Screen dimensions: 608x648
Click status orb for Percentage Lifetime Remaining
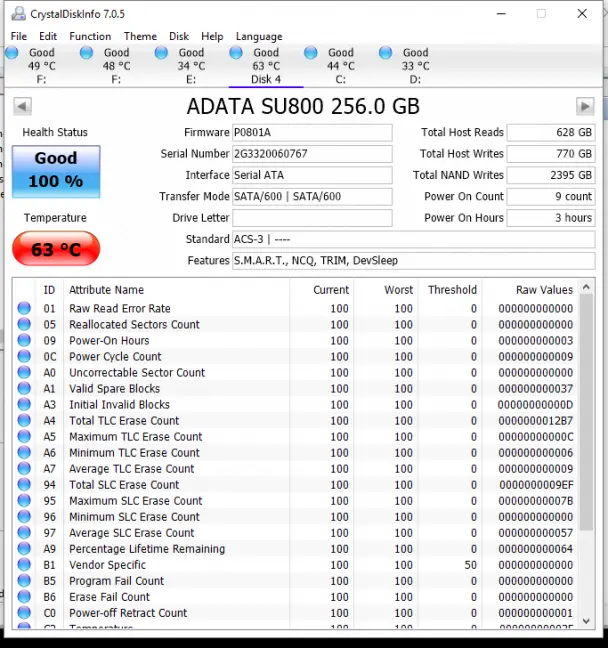click(24, 549)
